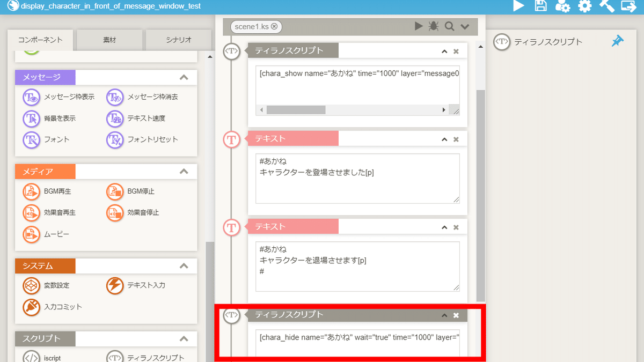
Task: Click the timeline node of chara_show block
Action: (x=231, y=51)
